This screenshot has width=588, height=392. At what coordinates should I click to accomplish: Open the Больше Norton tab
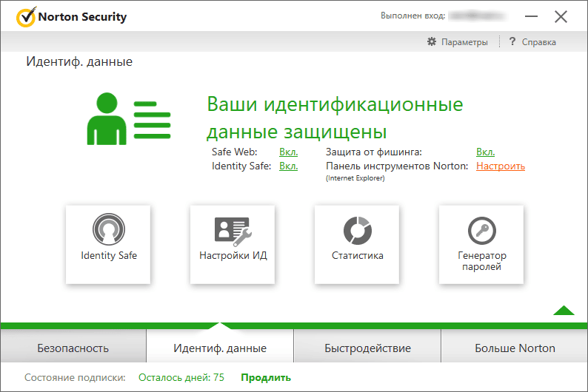[515, 346]
